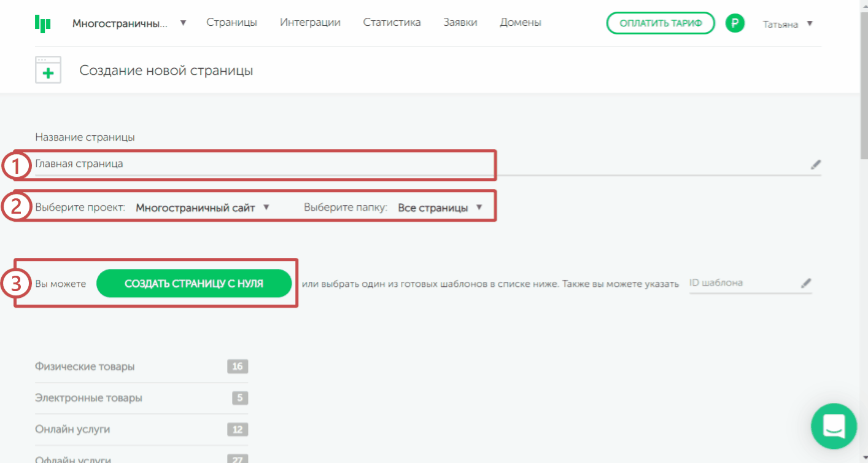Screen dimensions: 868x463
Task: Click the green logo icon in header
Action: click(x=43, y=23)
